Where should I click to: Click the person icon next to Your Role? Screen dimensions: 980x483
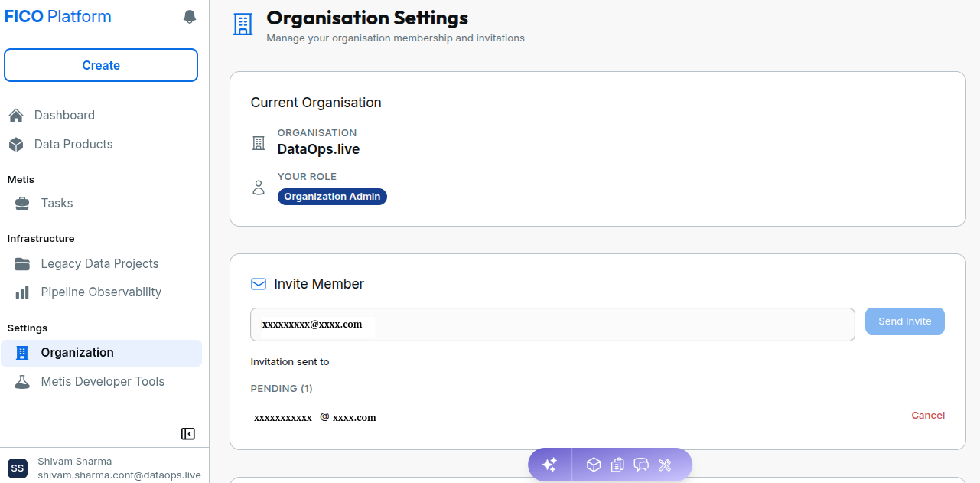click(x=259, y=188)
